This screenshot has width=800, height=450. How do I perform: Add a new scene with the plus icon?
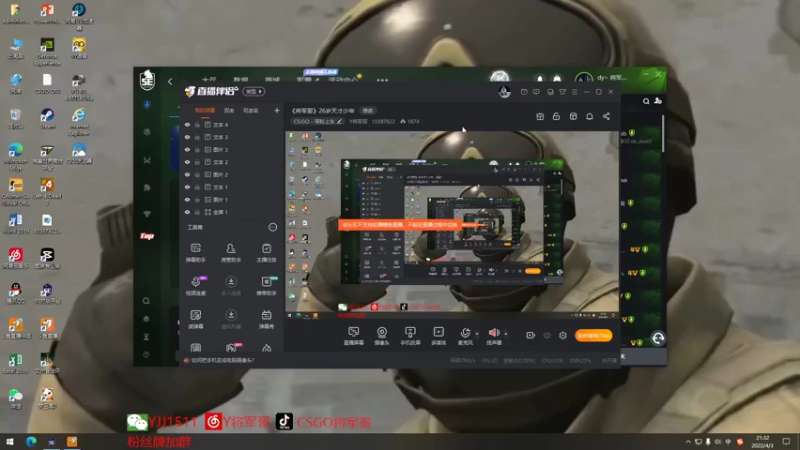click(277, 110)
